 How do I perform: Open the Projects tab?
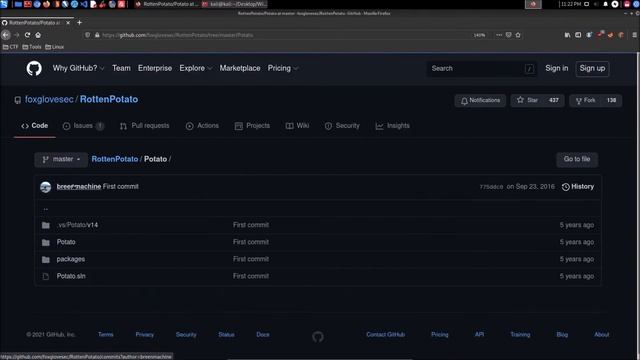coord(252,126)
